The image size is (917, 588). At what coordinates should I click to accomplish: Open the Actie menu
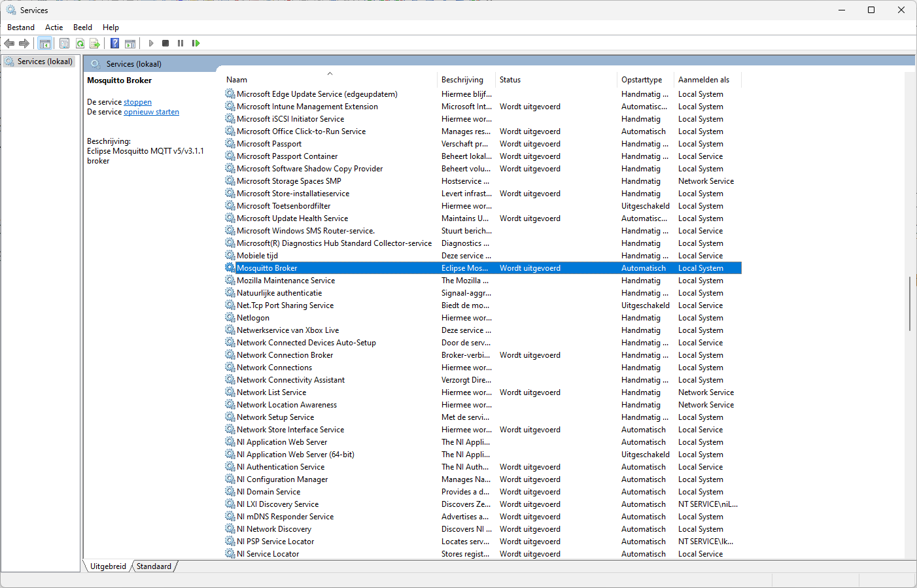click(54, 27)
